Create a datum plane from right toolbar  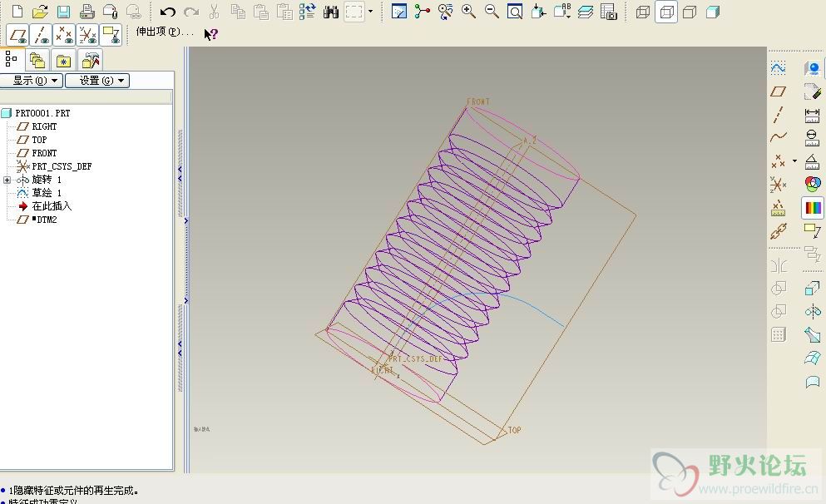[778, 91]
